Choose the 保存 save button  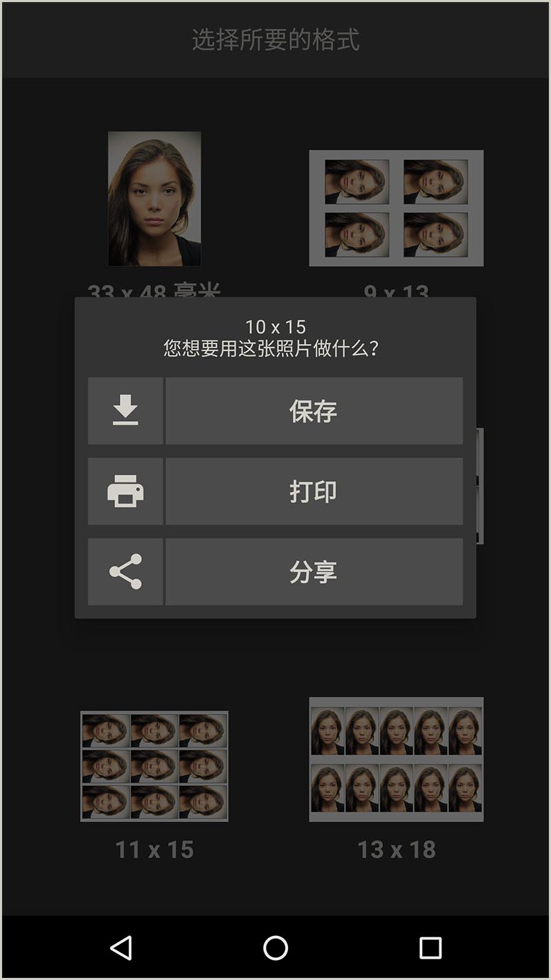pyautogui.click(x=314, y=411)
